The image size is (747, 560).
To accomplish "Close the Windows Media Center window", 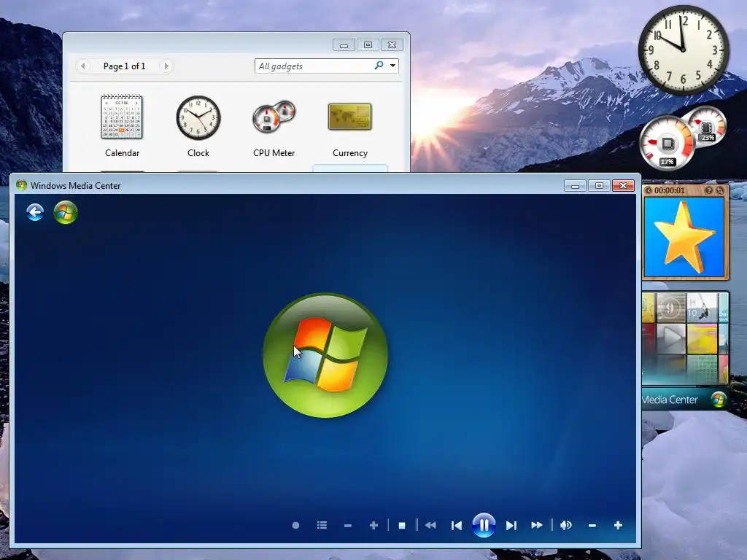I will [x=623, y=186].
